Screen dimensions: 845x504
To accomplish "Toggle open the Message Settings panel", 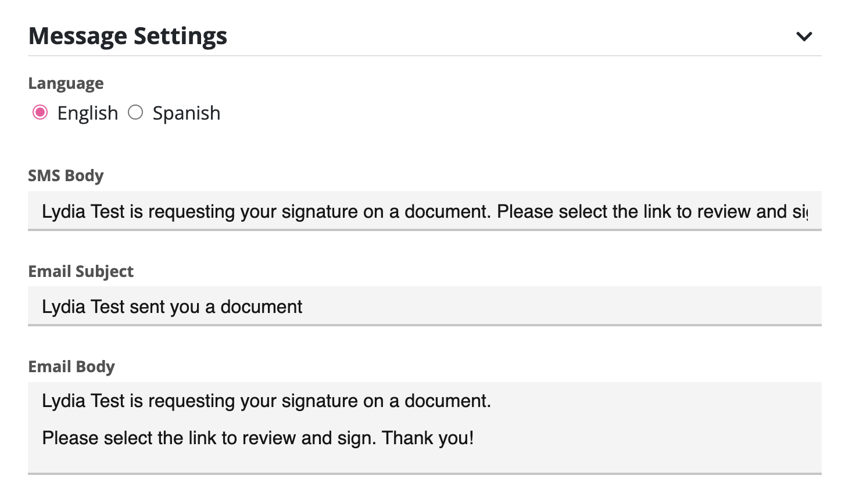I will point(805,36).
